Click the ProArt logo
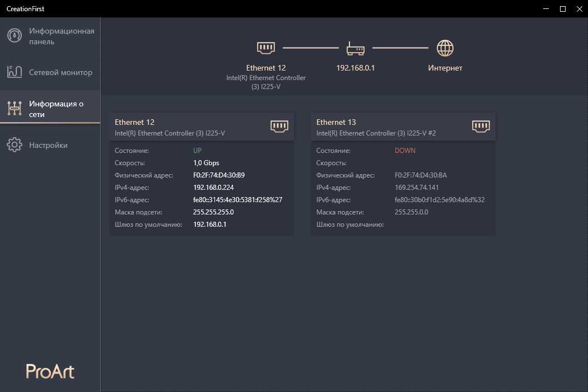 point(50,371)
